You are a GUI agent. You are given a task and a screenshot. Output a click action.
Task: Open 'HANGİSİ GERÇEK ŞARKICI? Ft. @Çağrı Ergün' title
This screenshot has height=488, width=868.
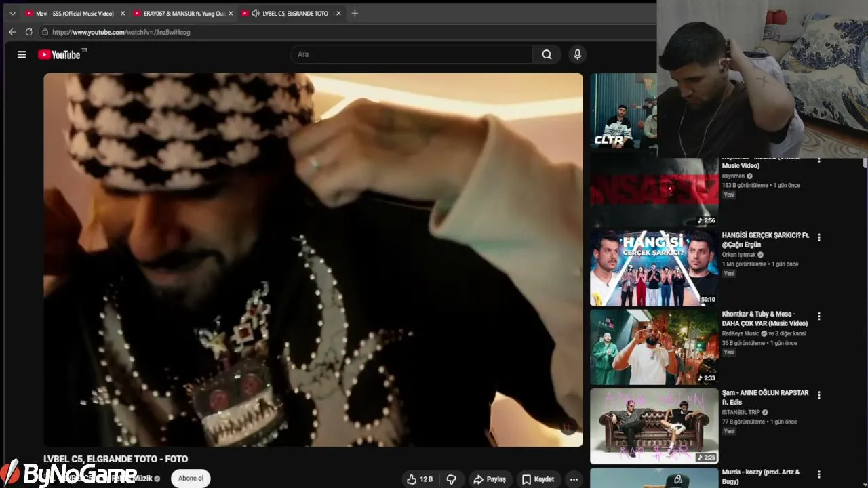tap(766, 240)
